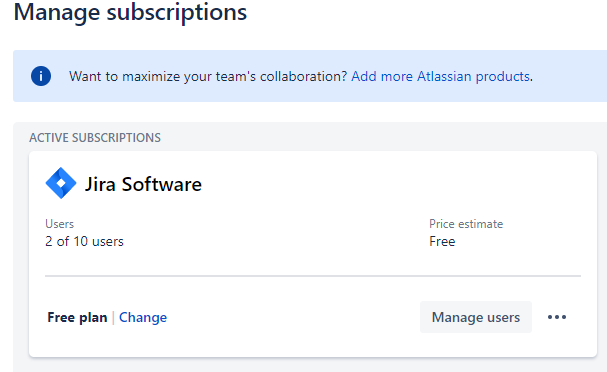Click the Free price estimate value
Viewport: 607px width, 372px height.
click(442, 242)
